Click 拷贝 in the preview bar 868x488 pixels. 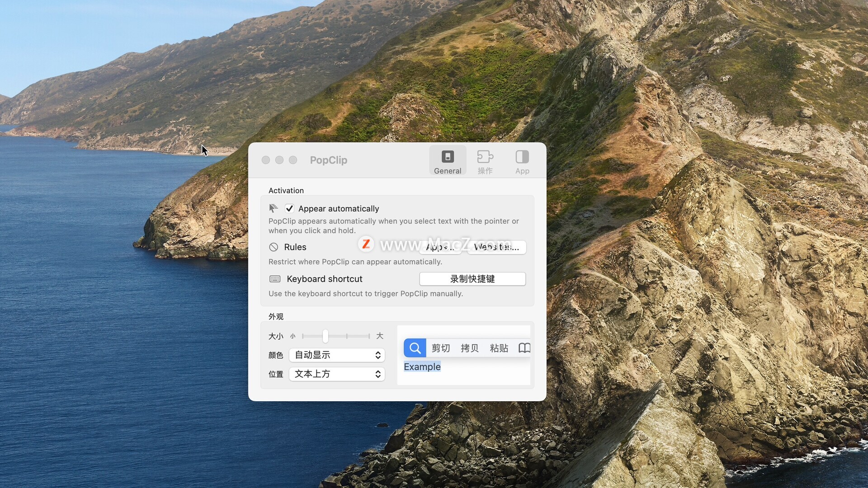(x=470, y=348)
